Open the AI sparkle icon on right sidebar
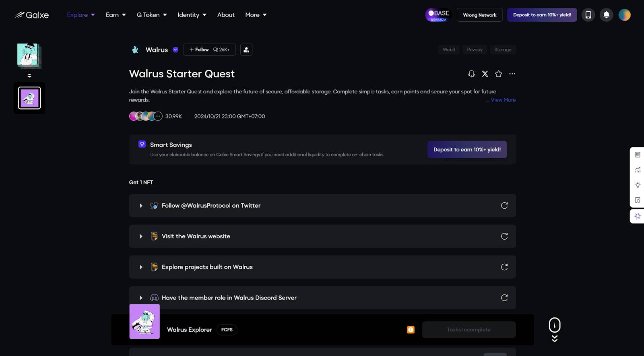The height and width of the screenshot is (356, 644). pos(638,216)
